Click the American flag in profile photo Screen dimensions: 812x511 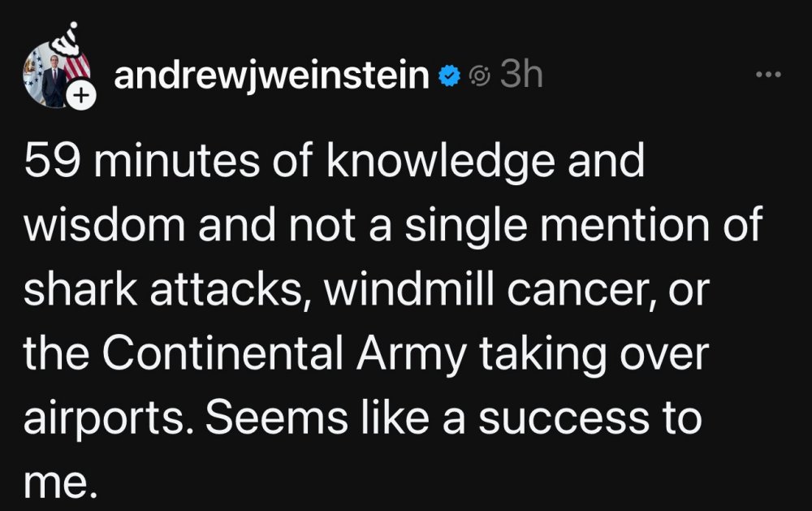pyautogui.click(x=76, y=65)
